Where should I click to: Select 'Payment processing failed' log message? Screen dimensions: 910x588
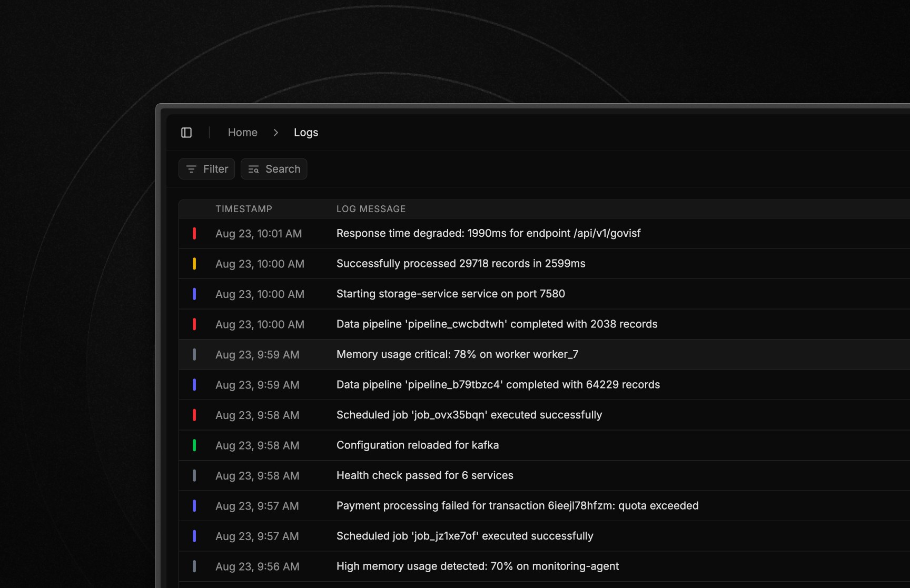click(518, 506)
